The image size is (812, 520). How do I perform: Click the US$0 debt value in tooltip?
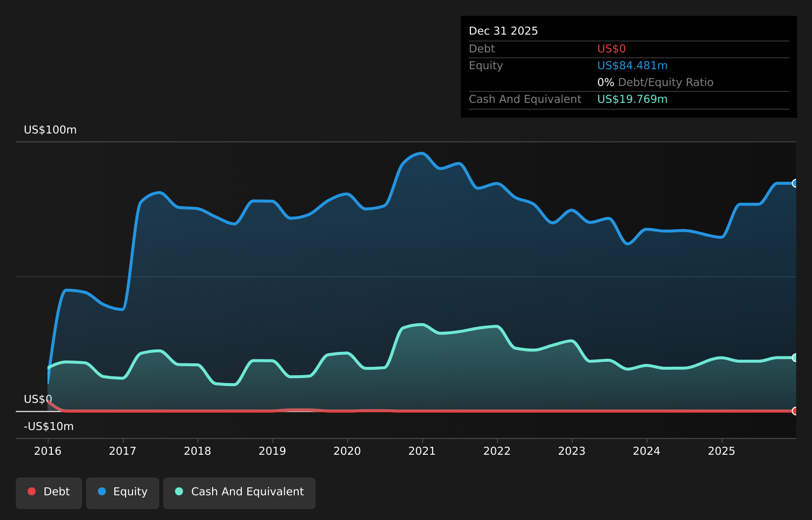coord(612,49)
